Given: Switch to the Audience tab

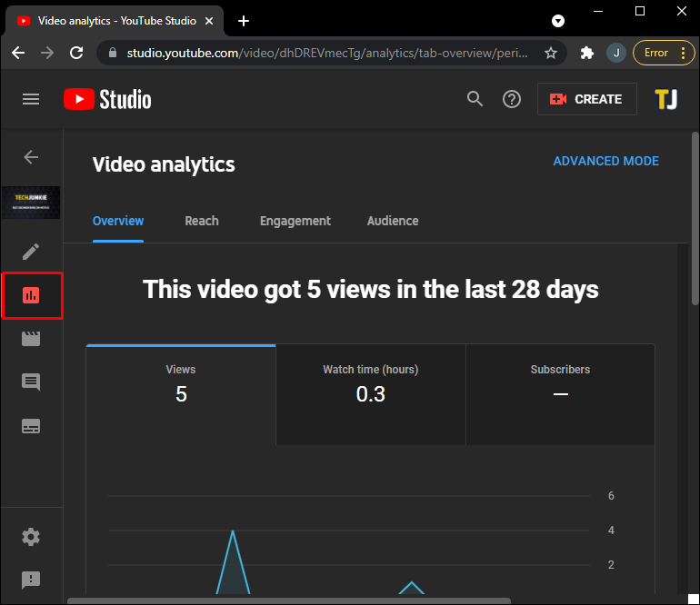Looking at the screenshot, I should (393, 221).
